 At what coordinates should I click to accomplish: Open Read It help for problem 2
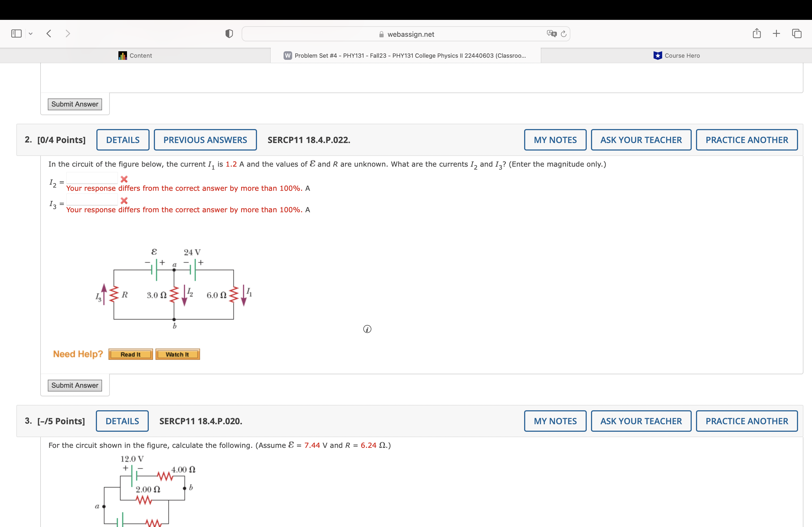[130, 354]
